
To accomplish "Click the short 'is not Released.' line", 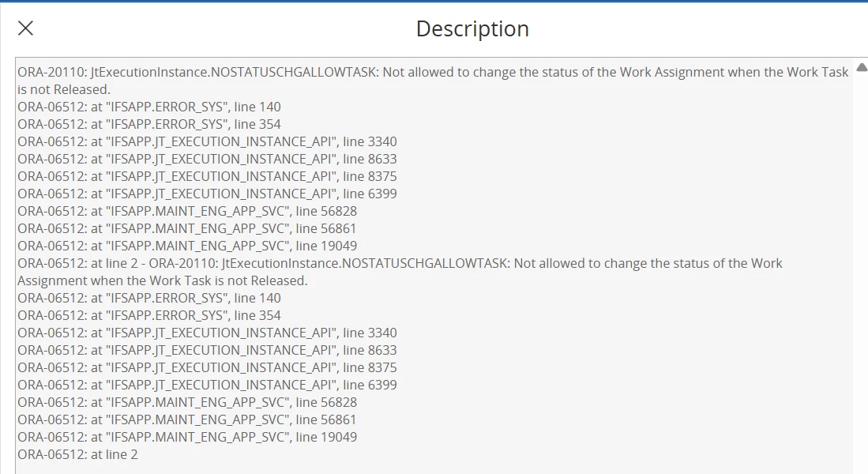I will click(64, 89).
